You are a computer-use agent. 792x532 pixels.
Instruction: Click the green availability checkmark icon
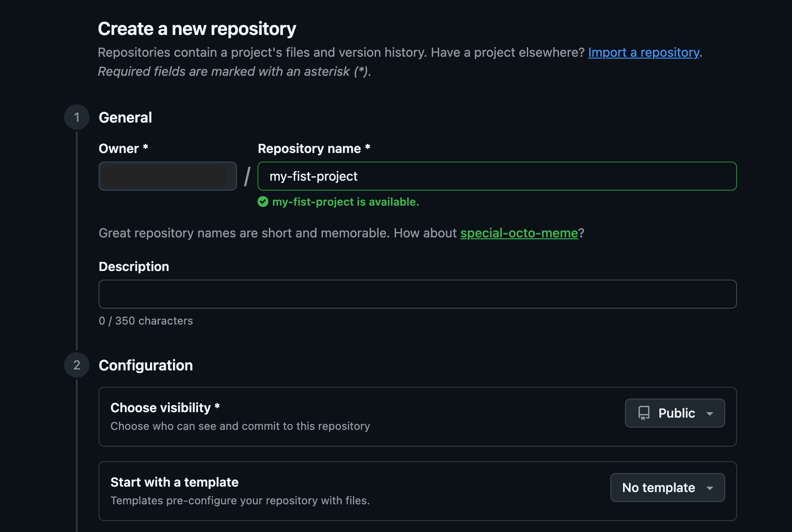(263, 202)
